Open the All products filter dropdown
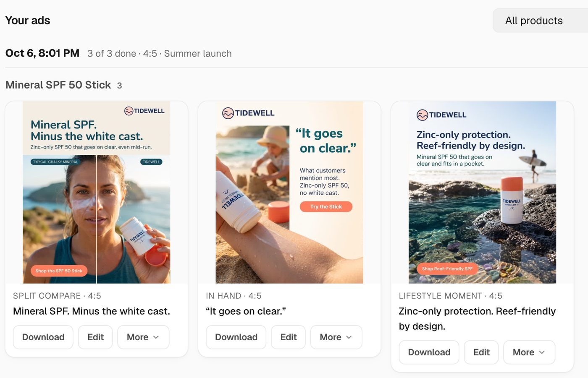Viewport: 588px width, 378px height. tap(541, 21)
